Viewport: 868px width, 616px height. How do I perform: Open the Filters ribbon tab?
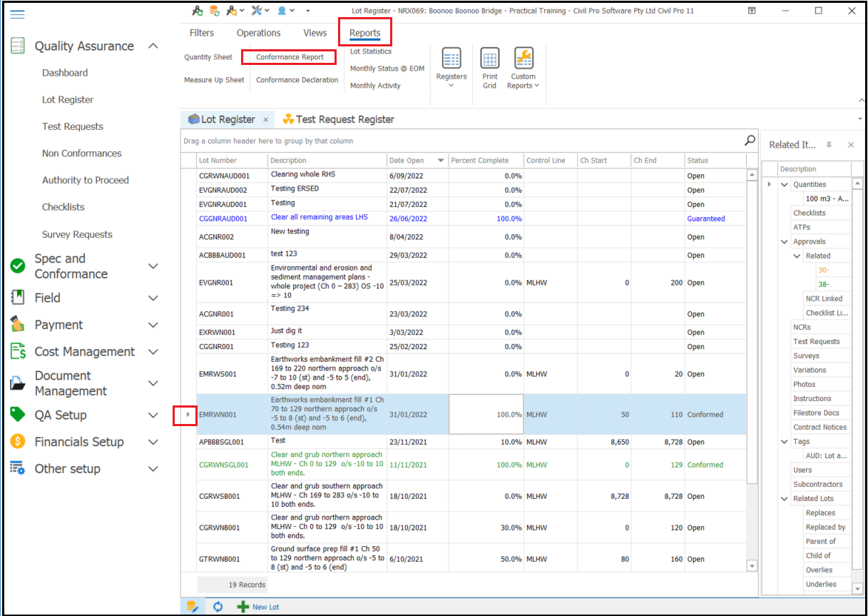[202, 33]
